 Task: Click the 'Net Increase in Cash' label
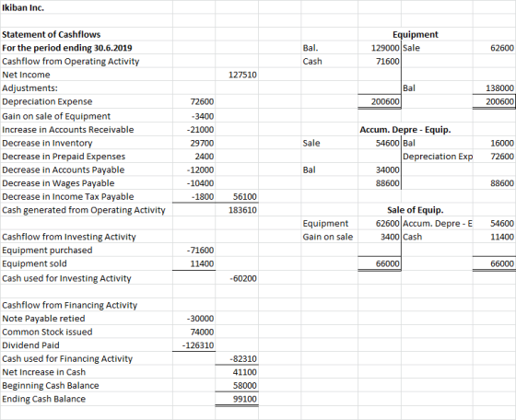point(44,372)
